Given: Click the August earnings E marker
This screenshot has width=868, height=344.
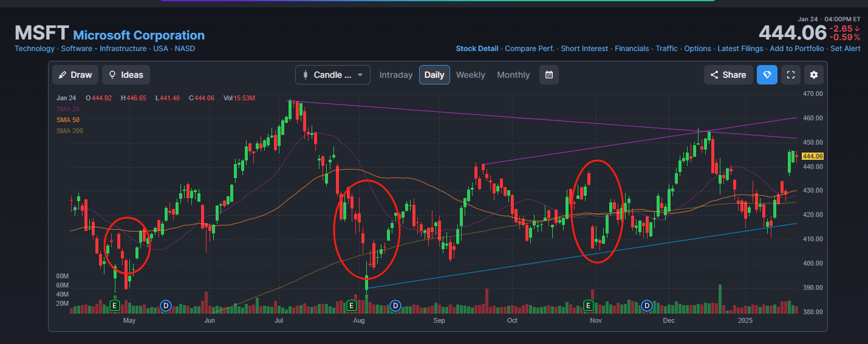Looking at the screenshot, I should tap(351, 304).
